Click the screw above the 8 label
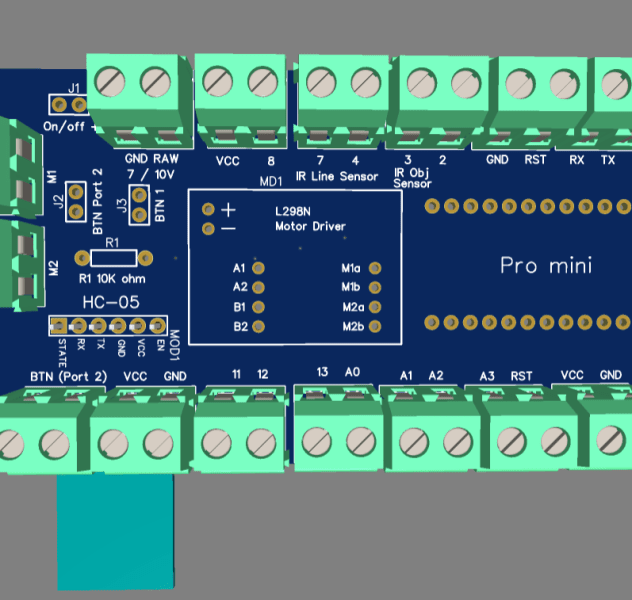 coord(263,82)
